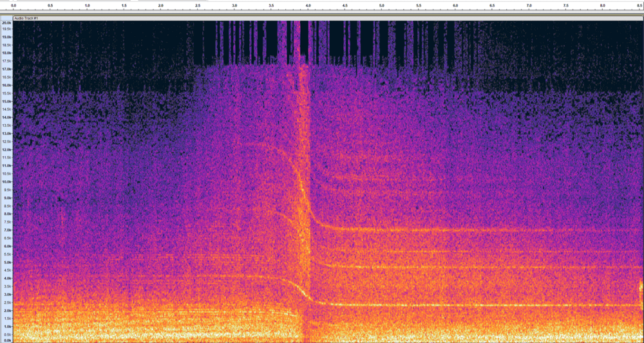
Task: Click the 0.5 mark on time ruler
Action: pos(50,6)
